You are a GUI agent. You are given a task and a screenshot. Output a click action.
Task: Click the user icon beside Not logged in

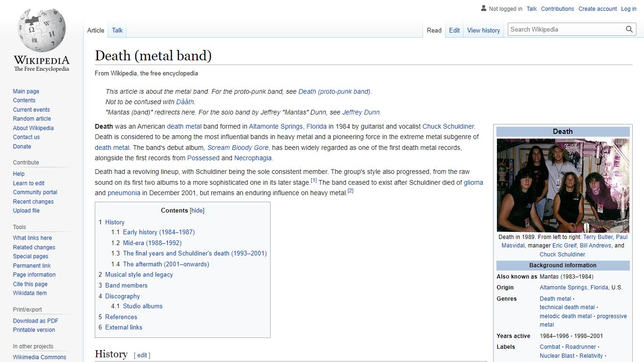coord(483,8)
